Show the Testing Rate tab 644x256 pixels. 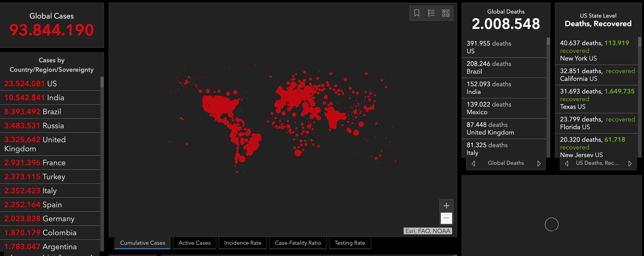(x=350, y=243)
